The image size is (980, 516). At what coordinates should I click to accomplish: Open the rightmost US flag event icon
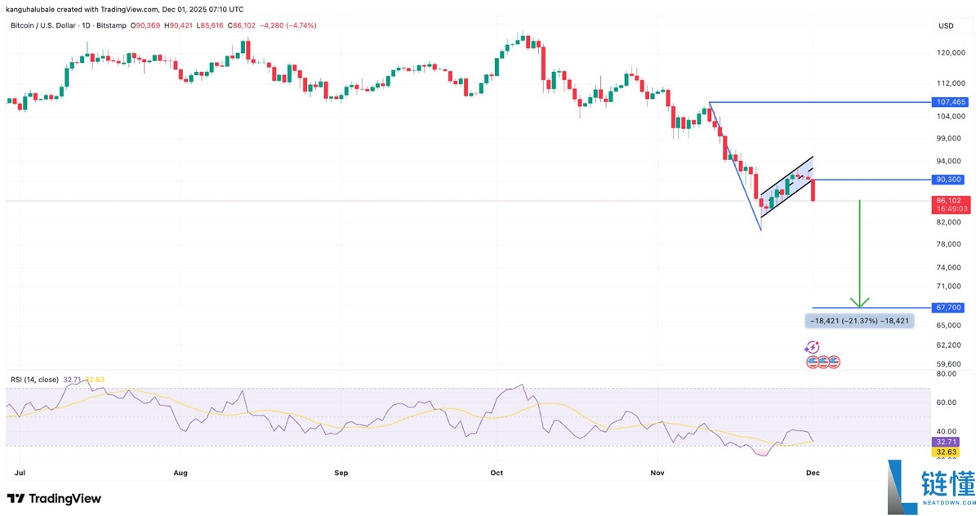[834, 362]
